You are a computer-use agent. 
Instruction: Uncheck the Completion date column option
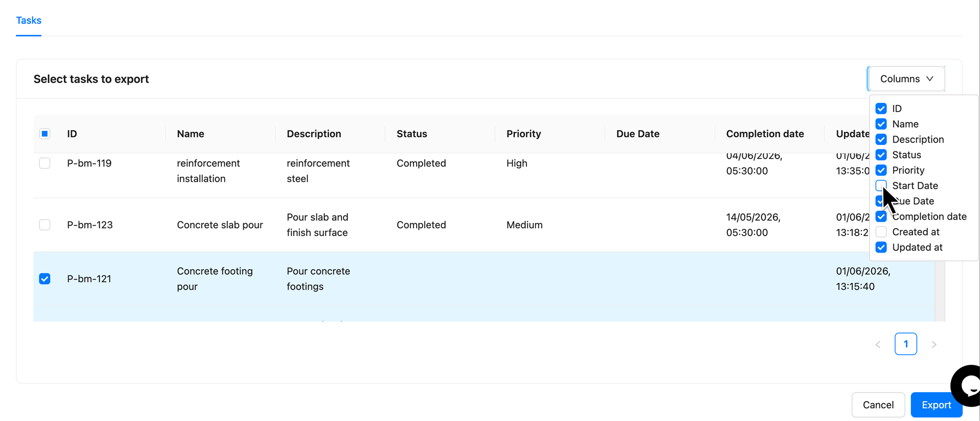click(881, 216)
